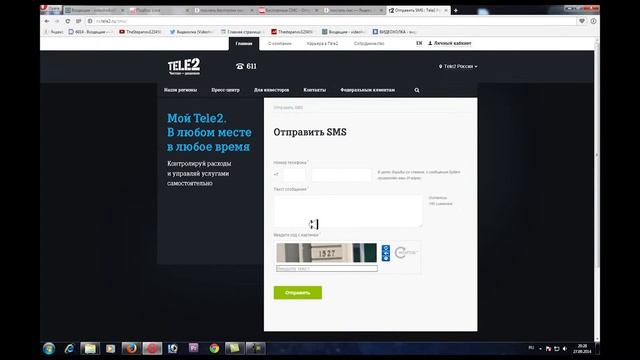Viewport: 640px width, 360px height.
Task: Open the Главная страница bookmark
Action: click(x=242, y=32)
